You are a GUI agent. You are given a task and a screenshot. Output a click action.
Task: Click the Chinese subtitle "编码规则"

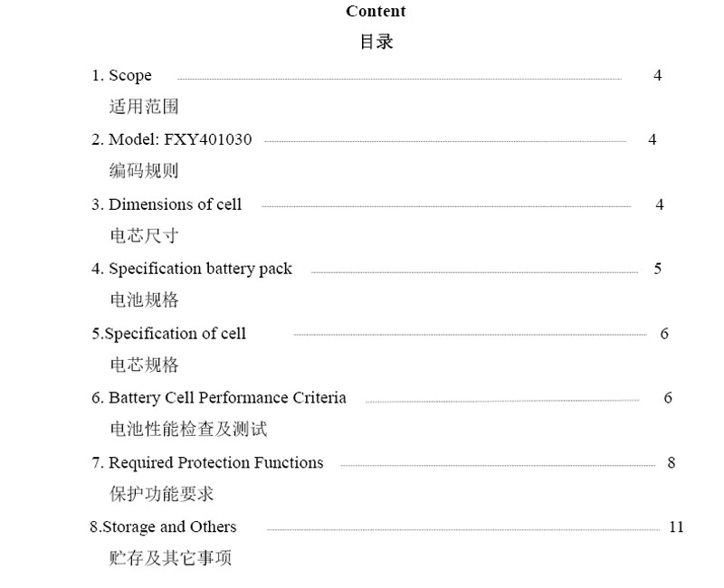(144, 171)
